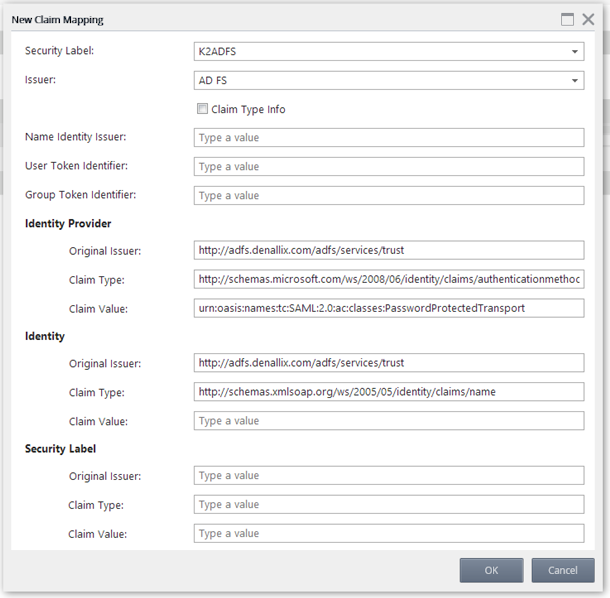This screenshot has width=610, height=598.
Task: Edit the Identity Provider Claim Type field
Action: click(388, 279)
